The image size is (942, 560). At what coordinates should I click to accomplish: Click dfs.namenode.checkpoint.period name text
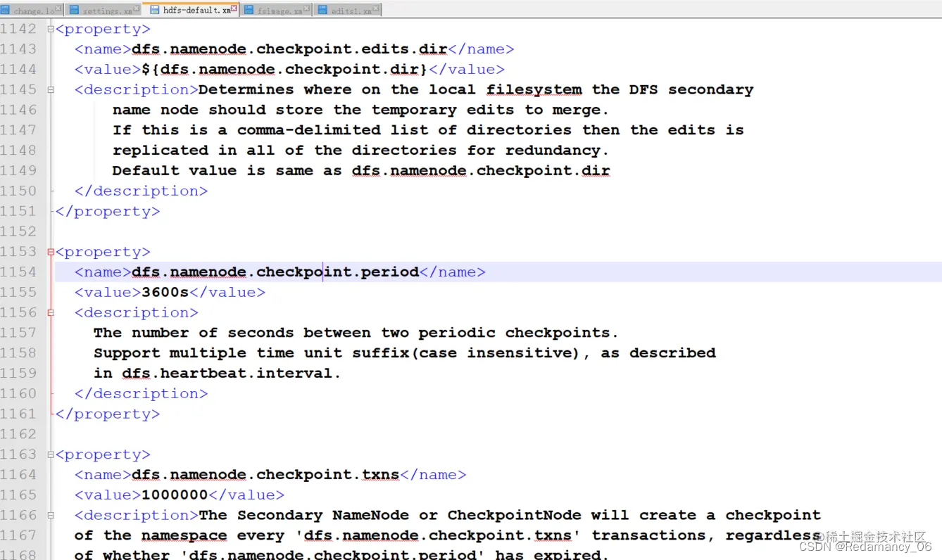tap(275, 272)
